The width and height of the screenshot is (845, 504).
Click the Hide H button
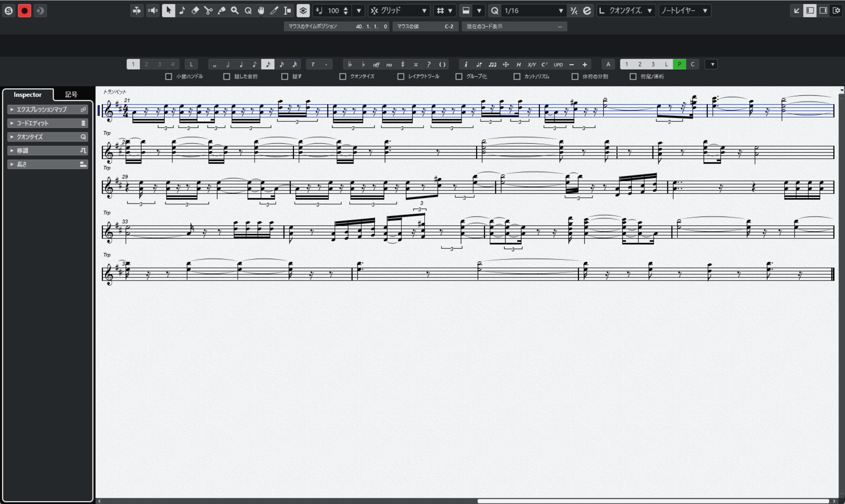point(519,64)
